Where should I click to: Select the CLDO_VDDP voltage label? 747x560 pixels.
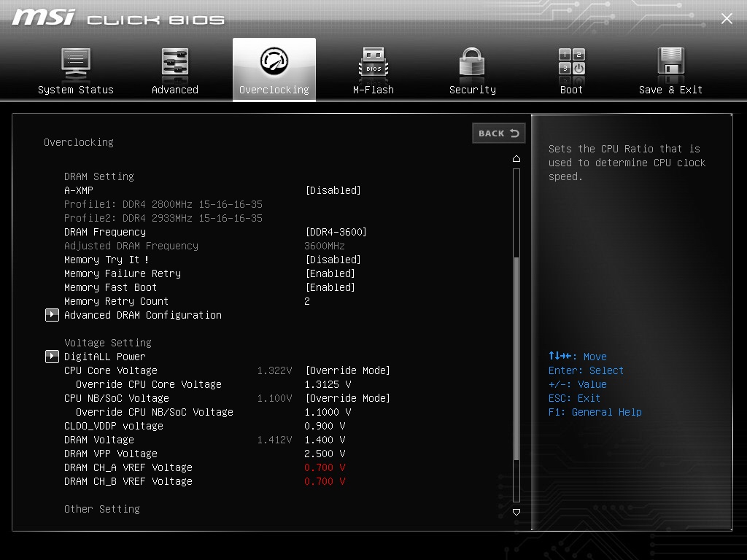pyautogui.click(x=113, y=426)
